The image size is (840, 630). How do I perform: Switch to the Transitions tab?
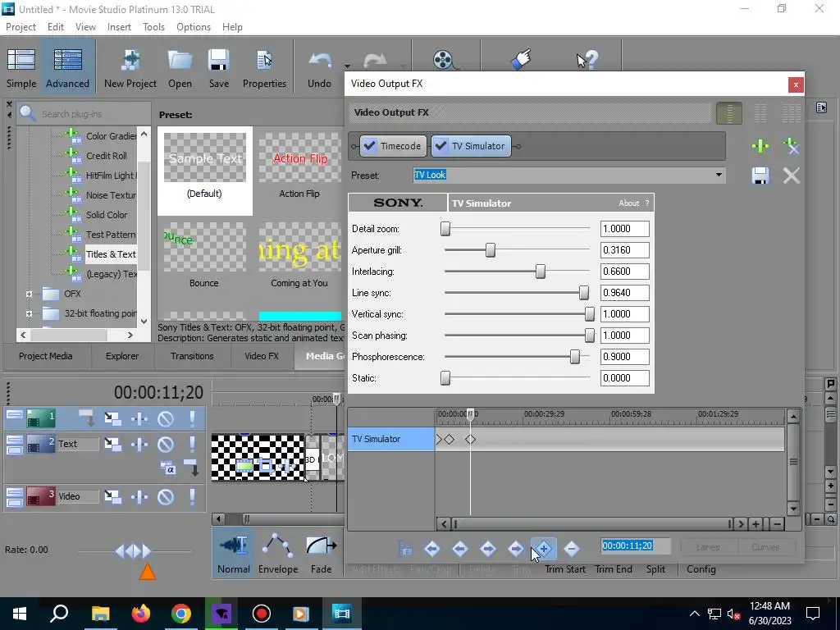pyautogui.click(x=192, y=356)
